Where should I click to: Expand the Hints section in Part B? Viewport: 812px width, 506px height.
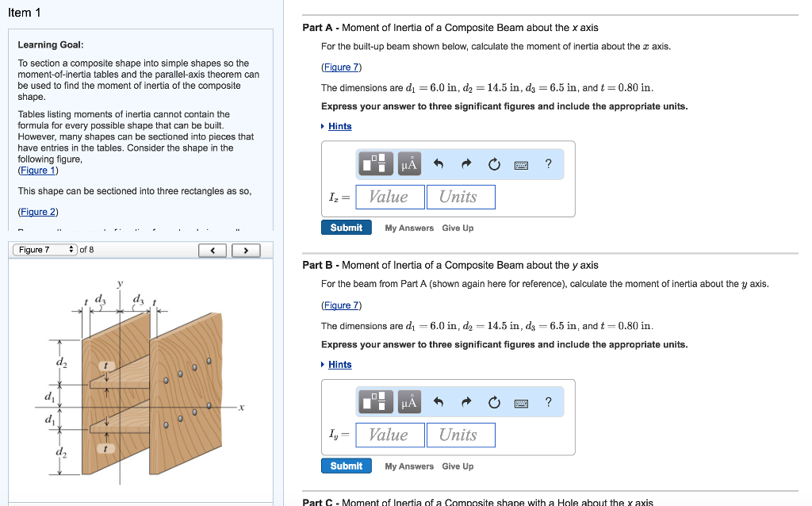pyautogui.click(x=339, y=364)
